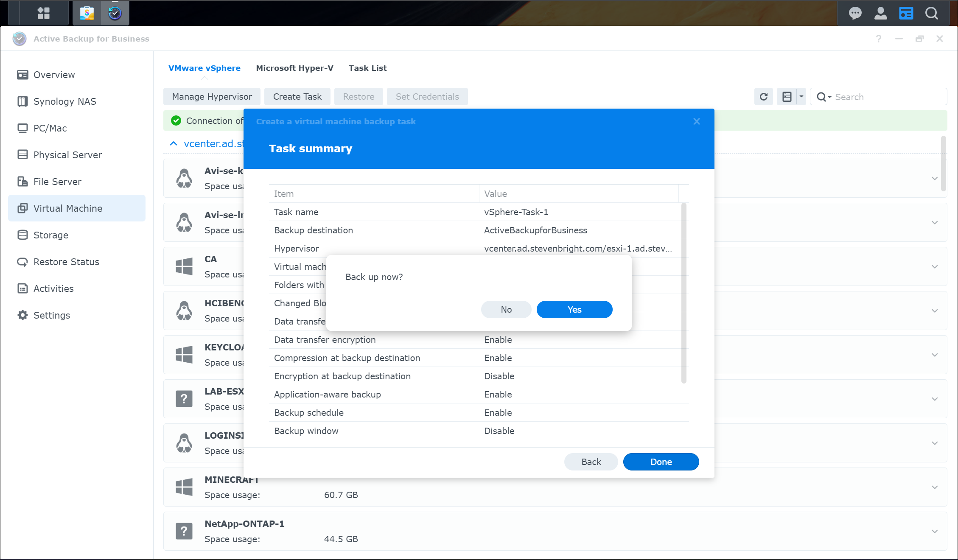Confirm backup now with Yes
Screen dimensions: 958x560
pos(574,309)
